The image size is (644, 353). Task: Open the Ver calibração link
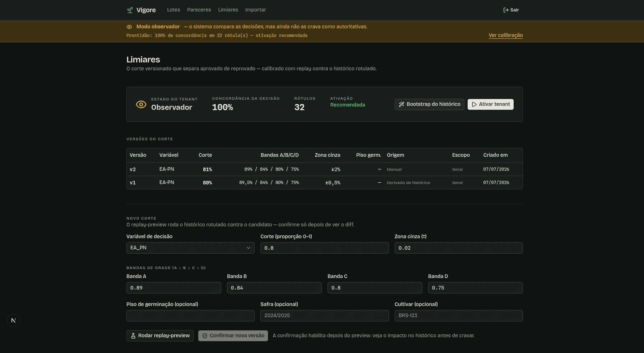click(x=506, y=35)
